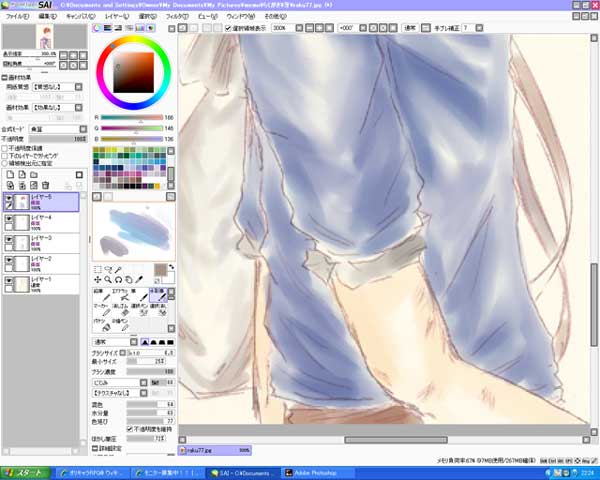
Task: Click the Windows Start button
Action: [x=25, y=473]
